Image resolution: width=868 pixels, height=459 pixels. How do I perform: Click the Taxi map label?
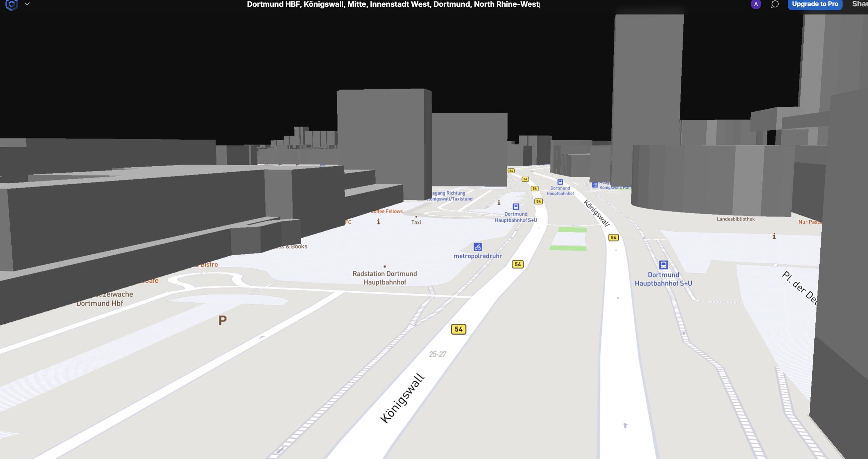click(x=416, y=222)
